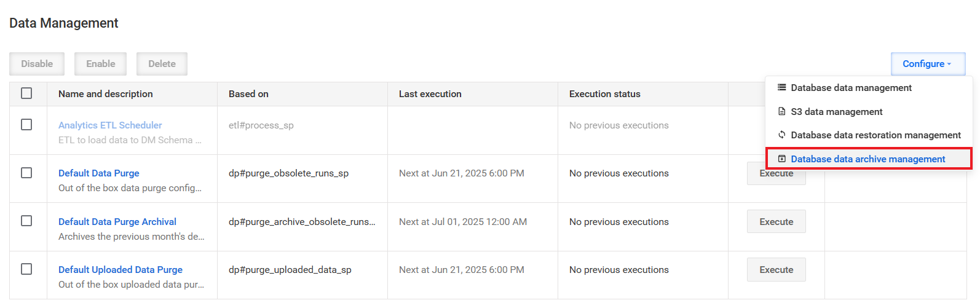Check the Default Data Purge row checkbox

(x=26, y=173)
